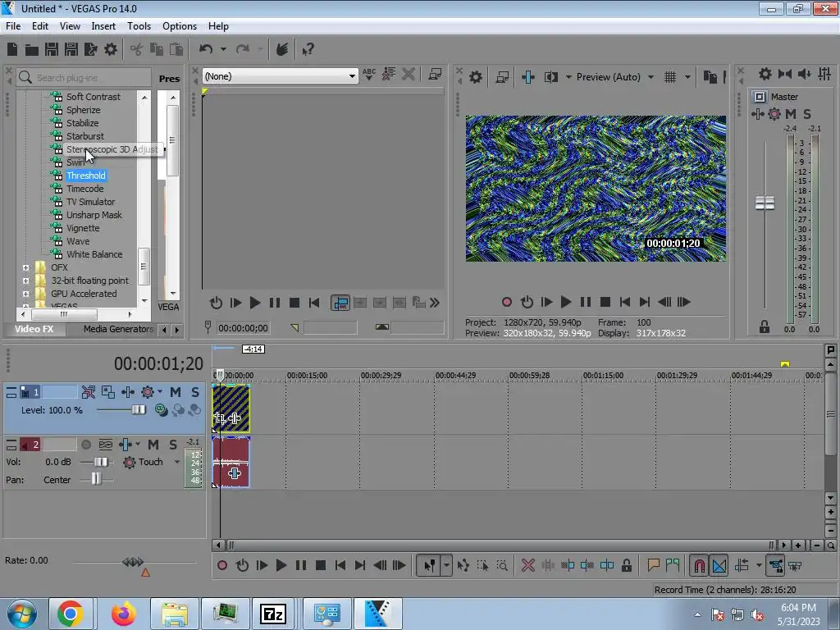Open overlays grid dropdown arrow in preview
Screen dimensions: 840x630
tap(687, 77)
